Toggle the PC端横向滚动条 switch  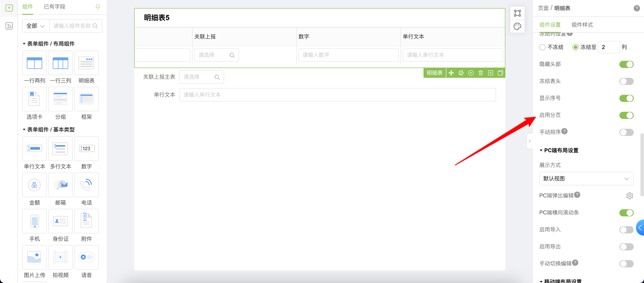click(626, 213)
